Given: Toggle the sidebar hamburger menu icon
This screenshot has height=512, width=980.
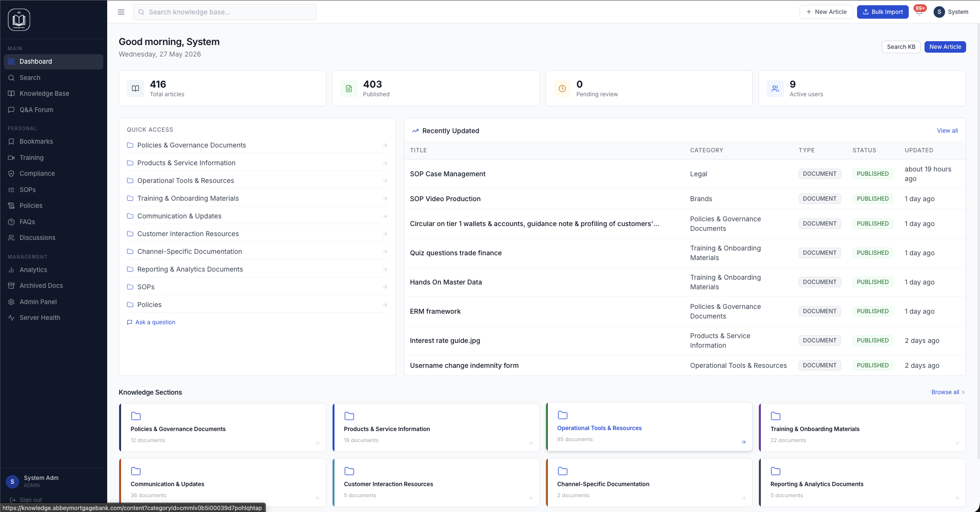Looking at the screenshot, I should (x=121, y=12).
